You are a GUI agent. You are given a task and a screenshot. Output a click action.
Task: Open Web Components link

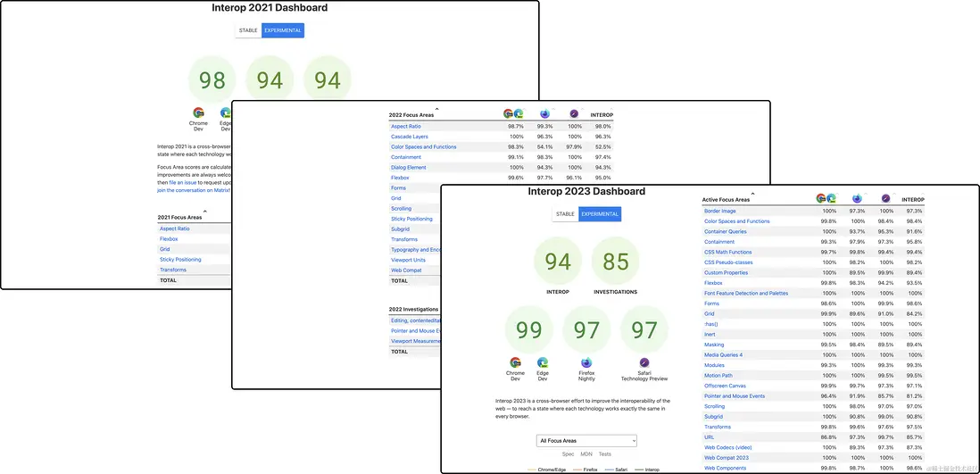pyautogui.click(x=725, y=468)
